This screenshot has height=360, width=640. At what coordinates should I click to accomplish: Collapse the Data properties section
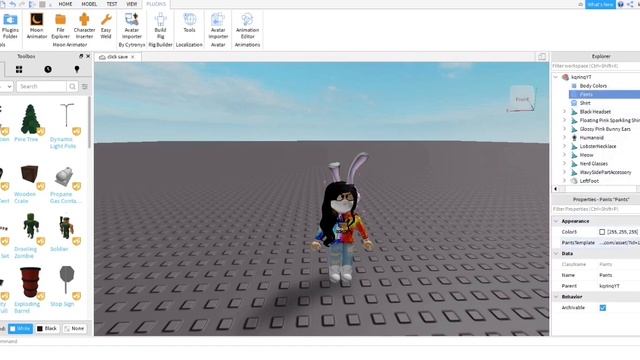pyautogui.click(x=556, y=253)
